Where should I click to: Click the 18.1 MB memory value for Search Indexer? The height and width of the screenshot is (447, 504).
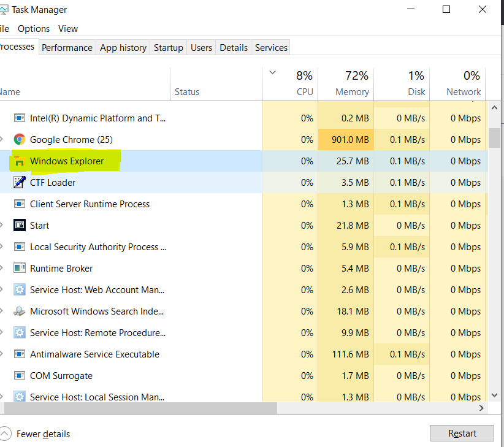353,311
